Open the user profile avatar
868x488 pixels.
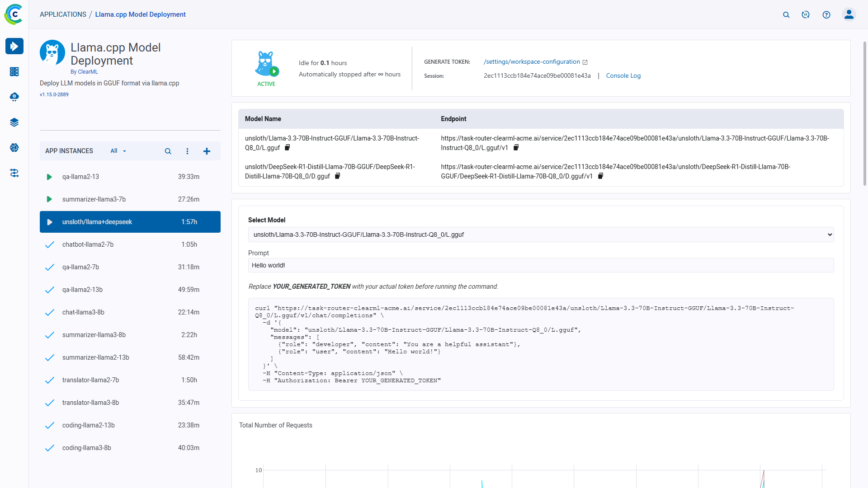(849, 15)
